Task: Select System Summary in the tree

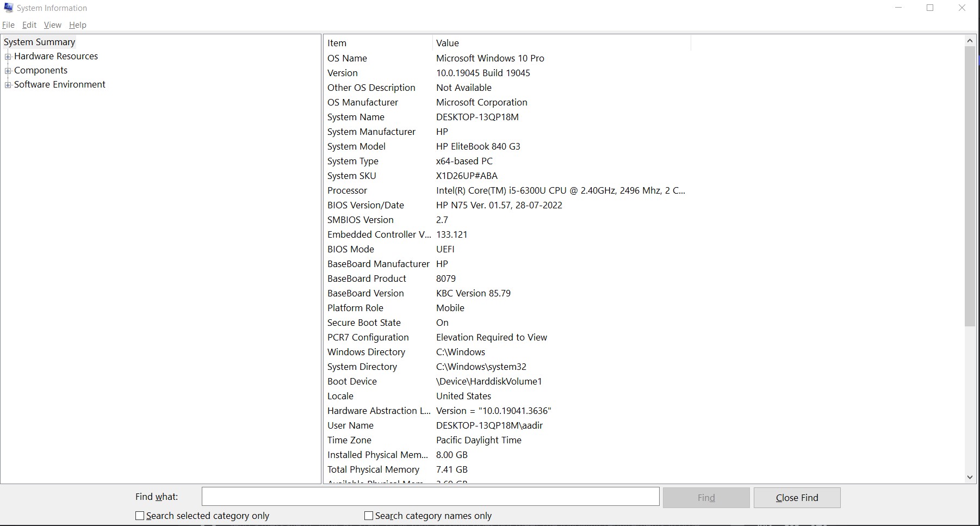Action: (39, 42)
